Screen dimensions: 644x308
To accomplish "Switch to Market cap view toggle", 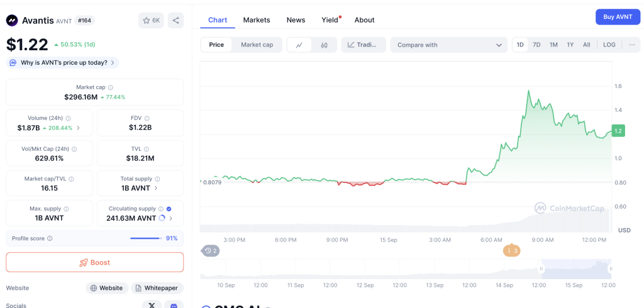I will 257,45.
